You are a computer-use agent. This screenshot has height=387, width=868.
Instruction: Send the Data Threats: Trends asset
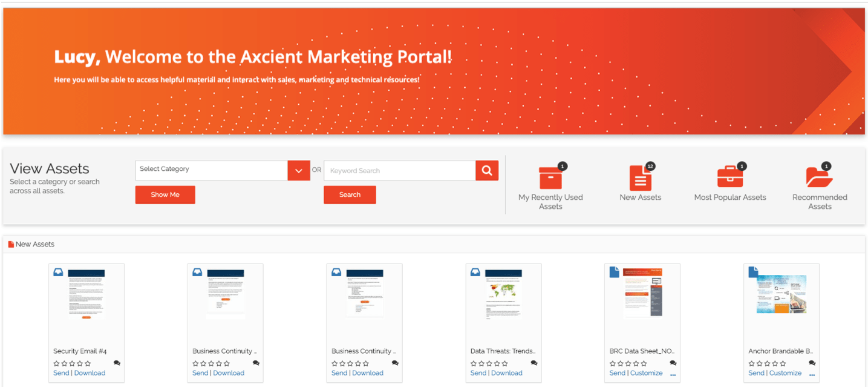point(478,373)
